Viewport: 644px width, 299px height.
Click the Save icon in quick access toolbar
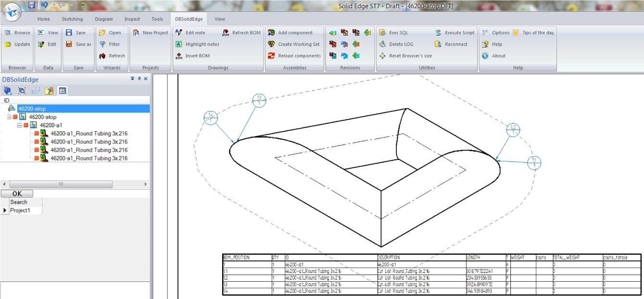pos(32,5)
